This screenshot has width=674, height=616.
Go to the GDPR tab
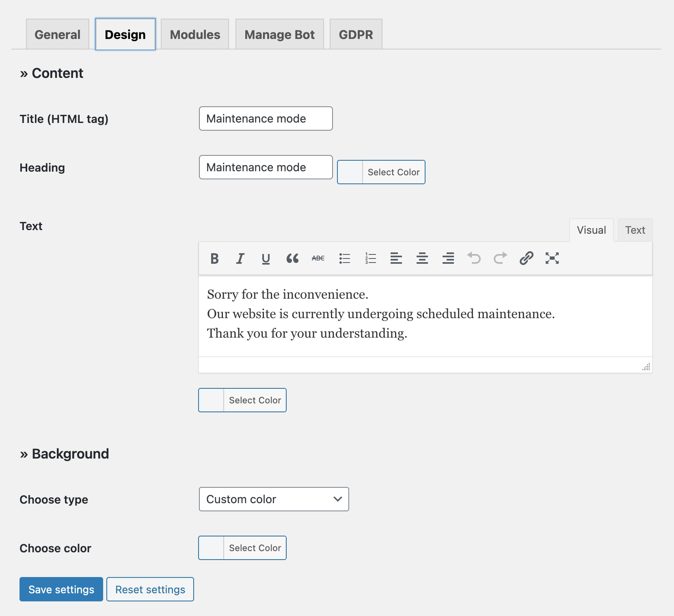point(356,34)
